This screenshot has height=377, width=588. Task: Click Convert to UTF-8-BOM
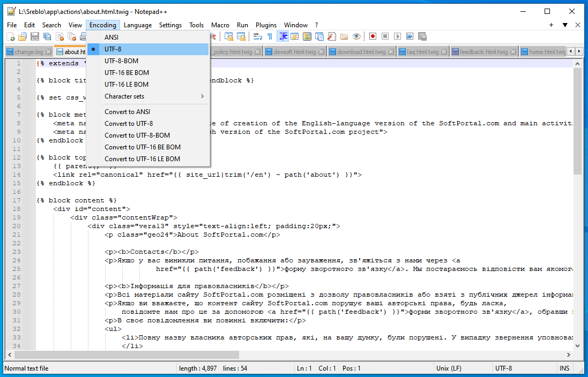coord(148,135)
